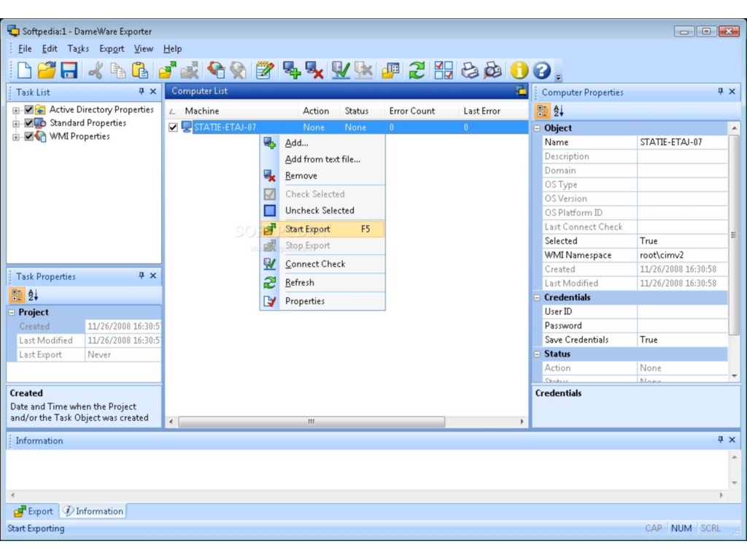
Task: Collapse the Project section in Task Properties
Action: [12, 312]
